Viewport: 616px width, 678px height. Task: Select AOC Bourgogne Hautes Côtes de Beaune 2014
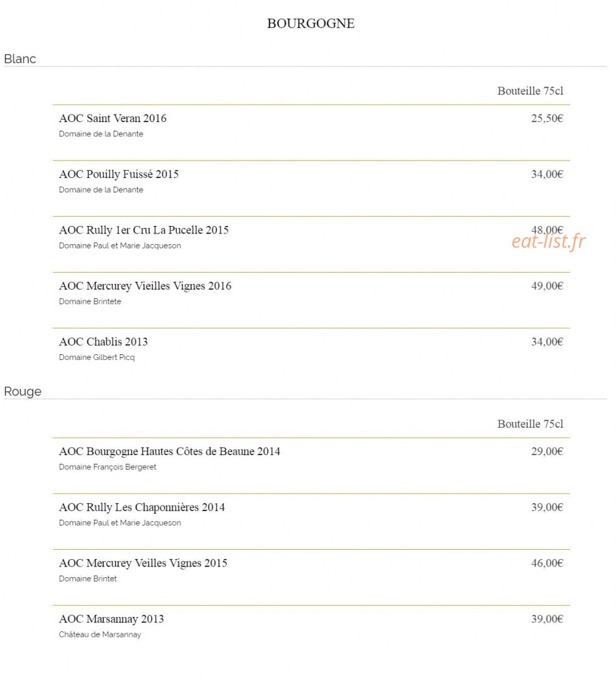[169, 451]
